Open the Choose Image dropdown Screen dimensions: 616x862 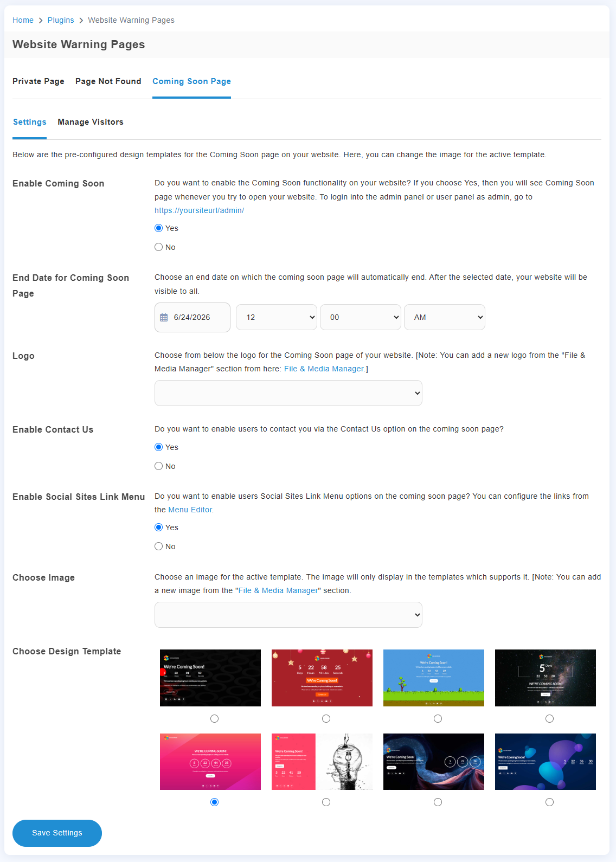pos(288,615)
